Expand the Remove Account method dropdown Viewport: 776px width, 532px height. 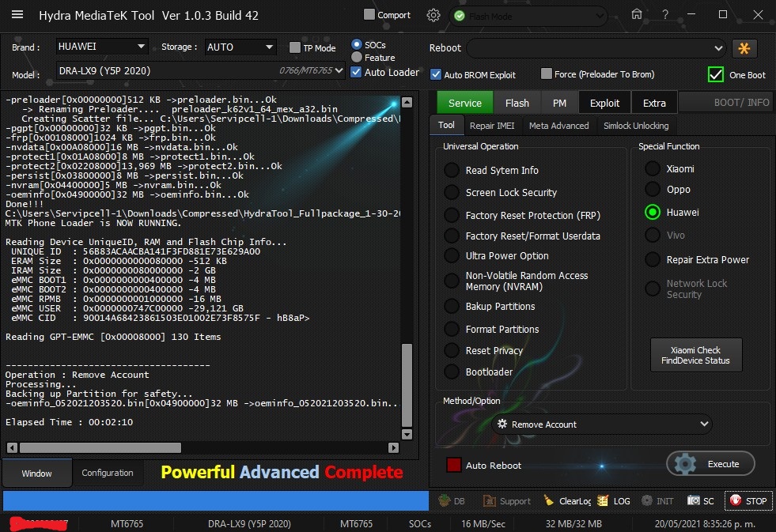[x=602, y=424]
